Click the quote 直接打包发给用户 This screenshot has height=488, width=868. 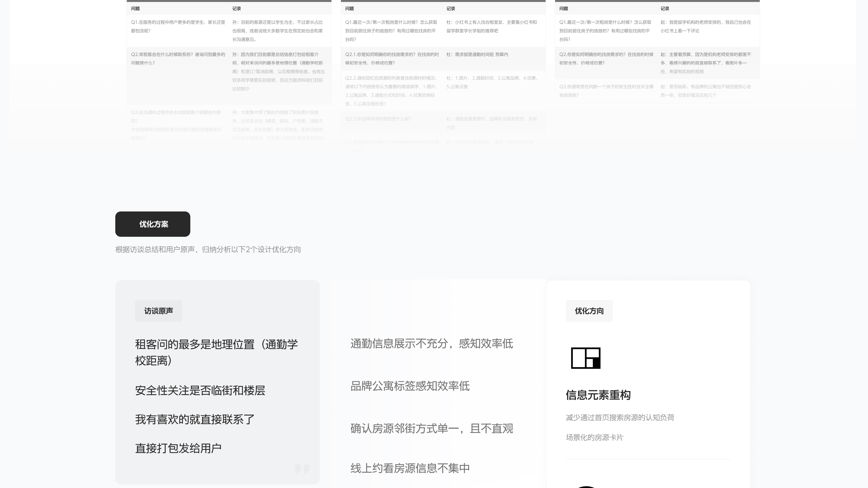178,448
